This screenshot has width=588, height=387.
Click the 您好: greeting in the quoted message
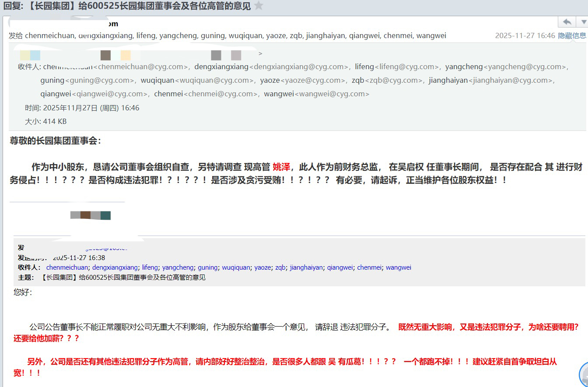point(23,292)
